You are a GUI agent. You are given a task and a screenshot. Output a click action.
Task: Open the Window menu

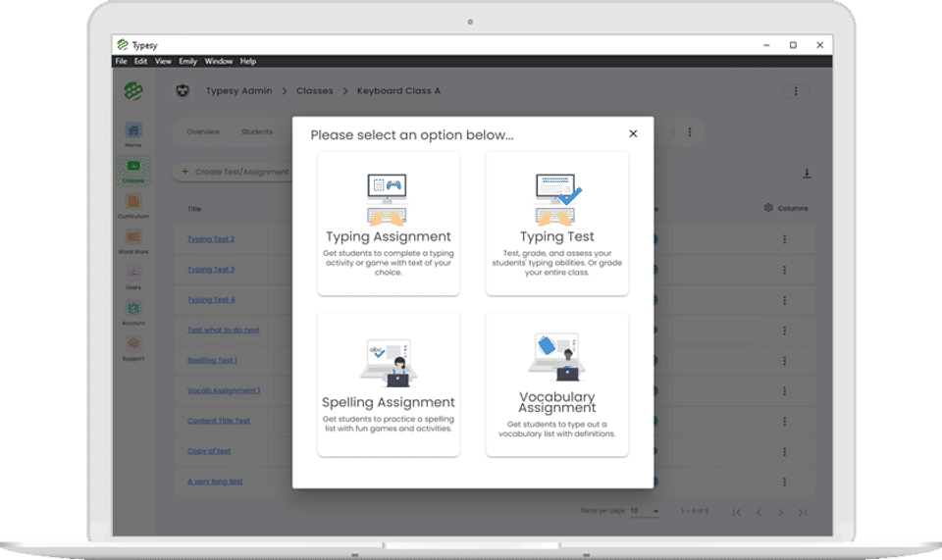[218, 61]
